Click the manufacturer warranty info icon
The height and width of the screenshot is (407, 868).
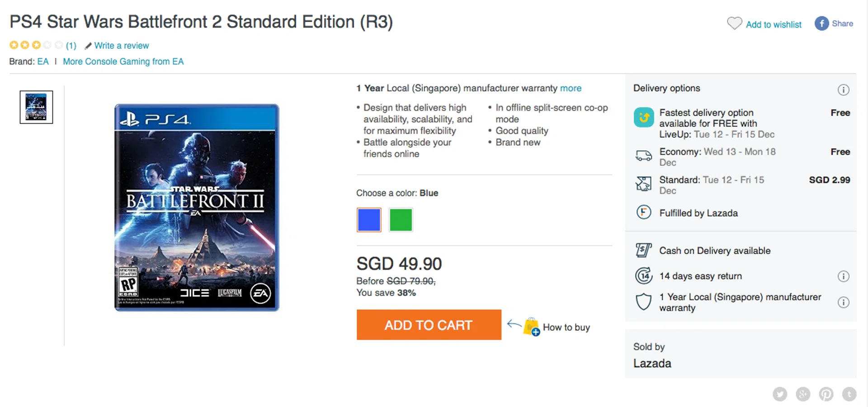[843, 302]
